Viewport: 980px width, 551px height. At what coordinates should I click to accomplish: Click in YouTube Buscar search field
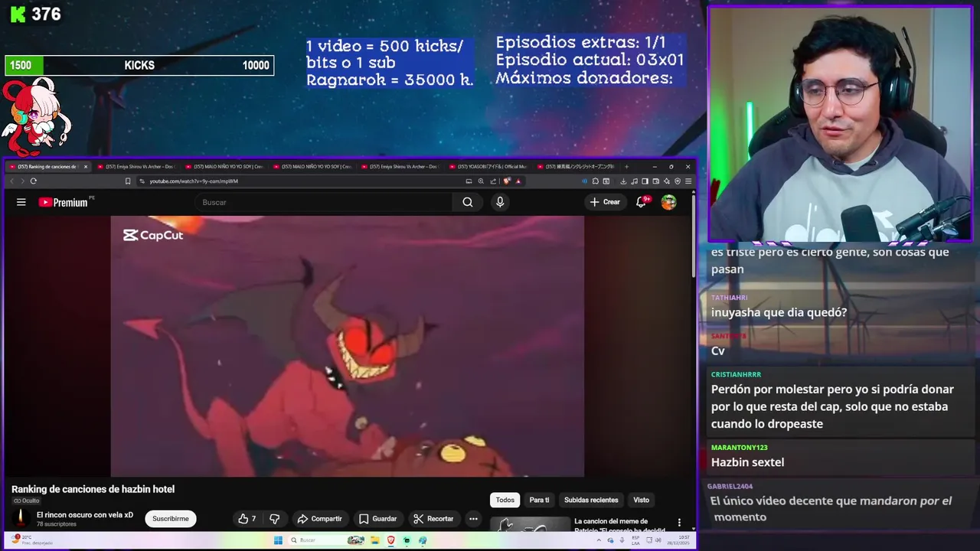pos(324,202)
